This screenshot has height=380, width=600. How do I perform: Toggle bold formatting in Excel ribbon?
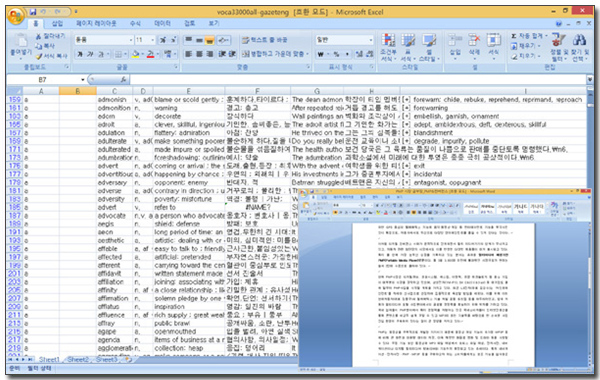coord(80,54)
